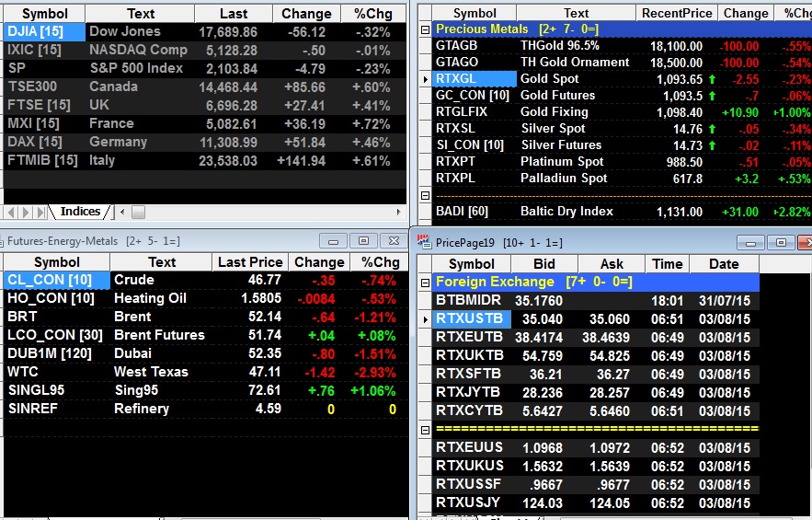This screenshot has height=520, width=812.
Task: Select the WTC West Texas row
Action: coord(206,372)
